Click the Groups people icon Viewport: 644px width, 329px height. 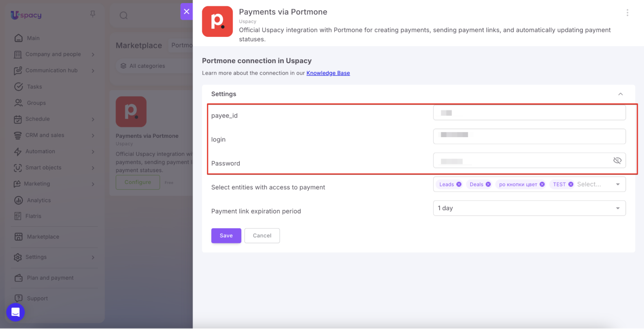pyautogui.click(x=18, y=103)
